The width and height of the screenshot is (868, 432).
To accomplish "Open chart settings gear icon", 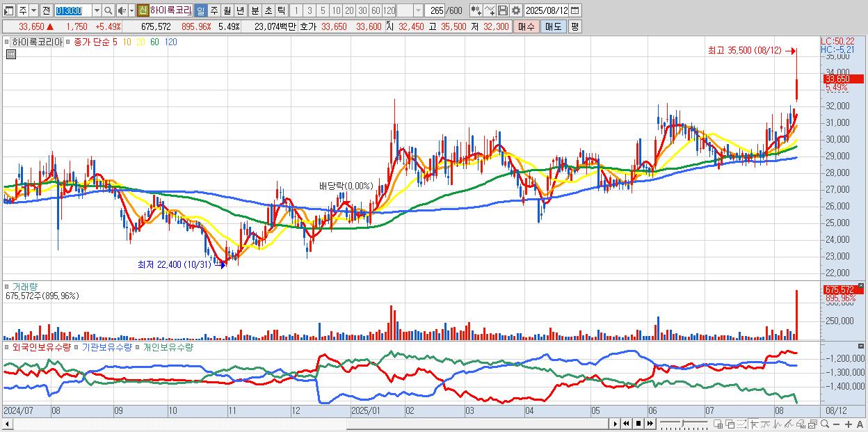I will (x=516, y=10).
